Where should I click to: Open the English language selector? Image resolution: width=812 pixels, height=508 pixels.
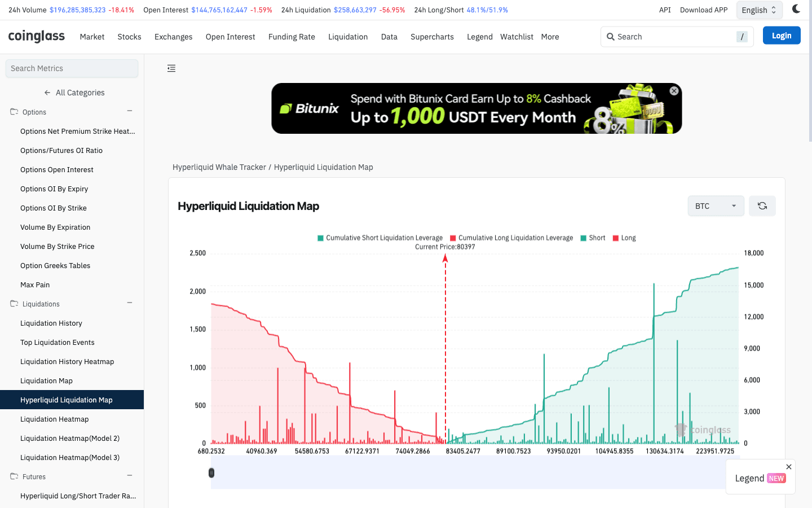pos(759,10)
